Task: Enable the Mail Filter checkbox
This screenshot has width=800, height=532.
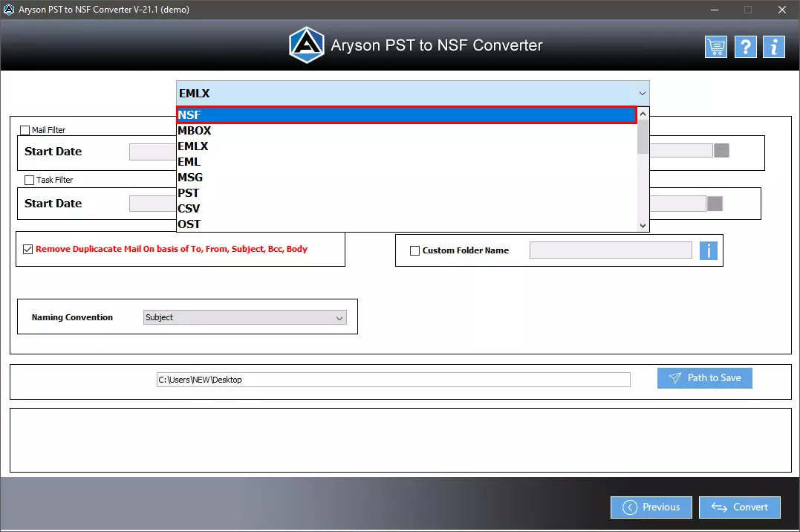Action: click(x=25, y=130)
